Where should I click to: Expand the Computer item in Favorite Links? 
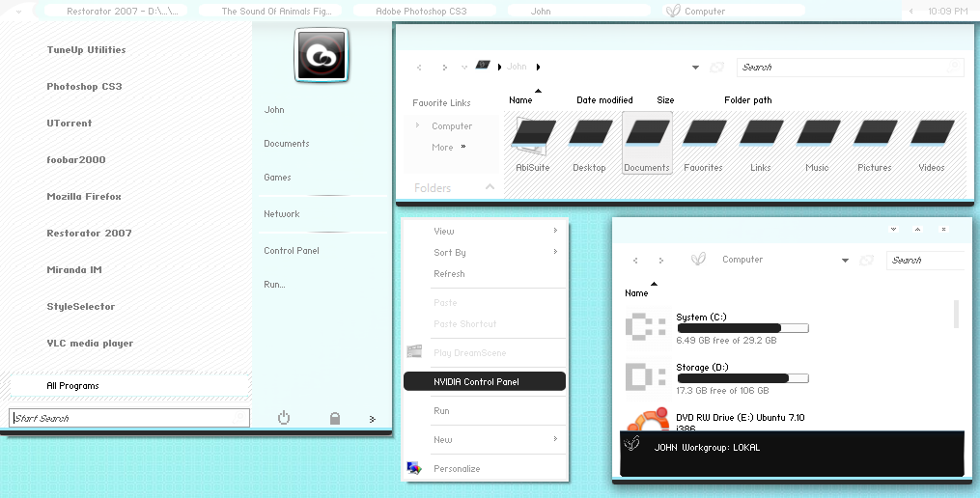tap(417, 125)
